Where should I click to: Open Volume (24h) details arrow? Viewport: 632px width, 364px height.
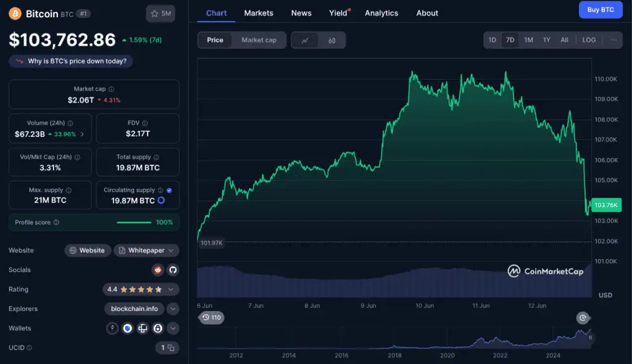pyautogui.click(x=82, y=134)
